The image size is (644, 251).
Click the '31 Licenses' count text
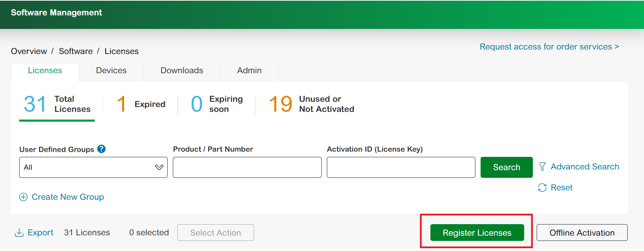(x=87, y=233)
